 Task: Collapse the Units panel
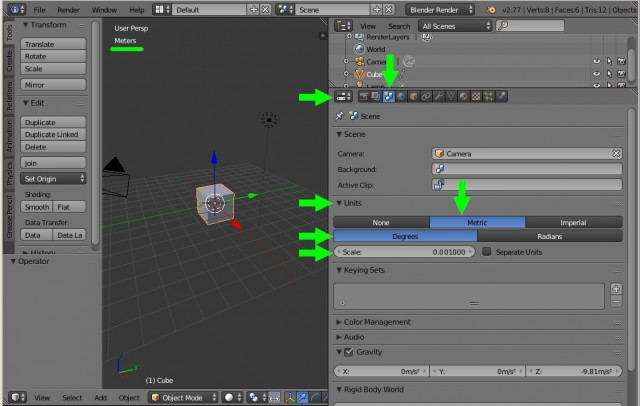[x=339, y=203]
